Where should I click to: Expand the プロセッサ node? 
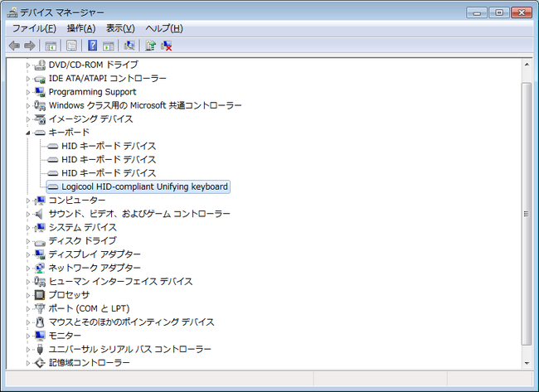[28, 295]
